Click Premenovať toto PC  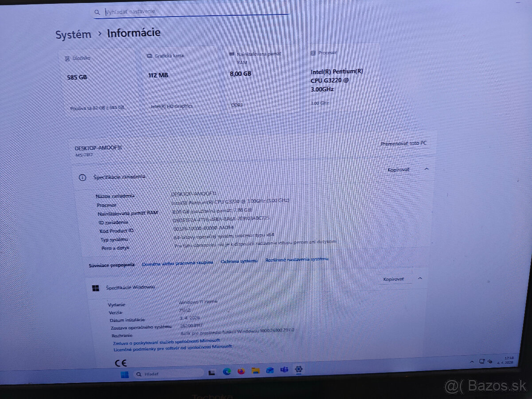(x=403, y=143)
